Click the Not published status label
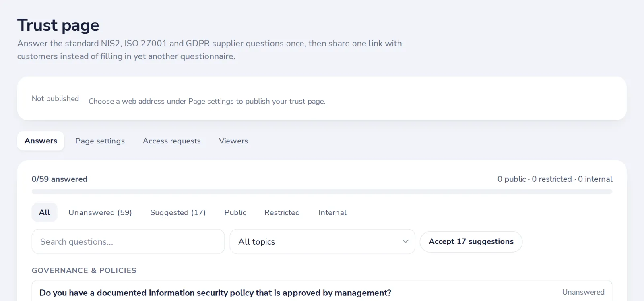This screenshot has height=301, width=644. coord(55,99)
